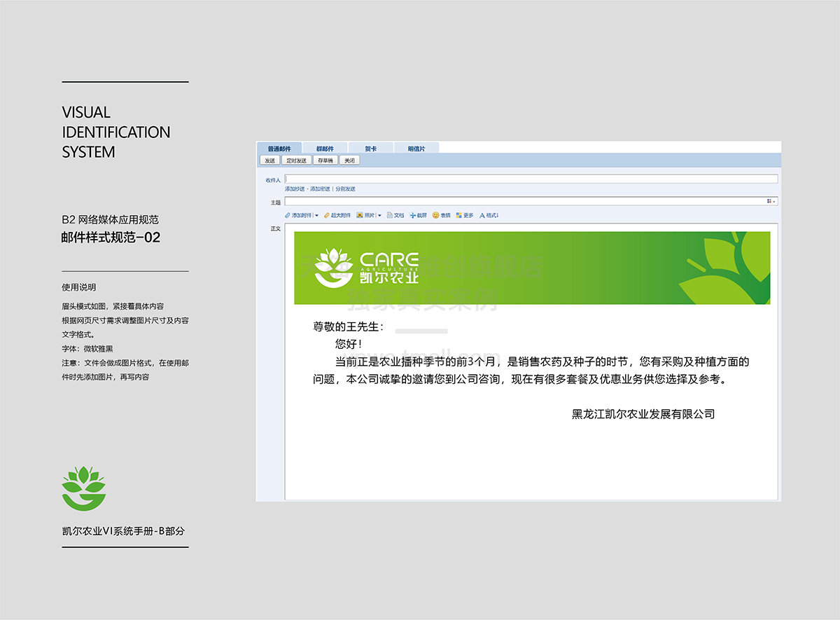This screenshot has width=840, height=620.
Task: Expand the 添加附件 dropdown arrow
Action: 316,216
